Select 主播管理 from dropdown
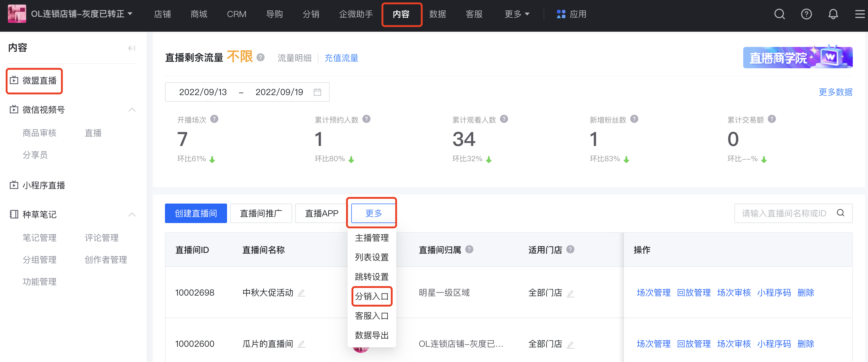The height and width of the screenshot is (362, 868). [372, 238]
